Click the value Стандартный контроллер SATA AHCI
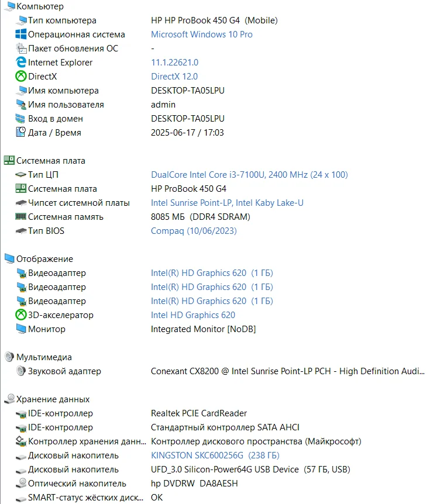This screenshot has height=504, width=434. [x=225, y=427]
